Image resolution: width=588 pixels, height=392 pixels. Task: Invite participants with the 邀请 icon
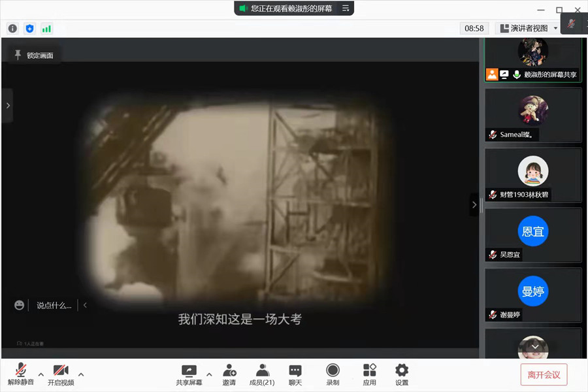[229, 372]
